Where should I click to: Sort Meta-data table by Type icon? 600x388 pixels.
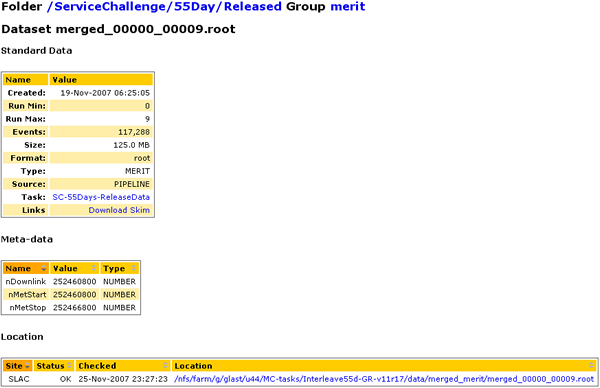[x=134, y=268]
